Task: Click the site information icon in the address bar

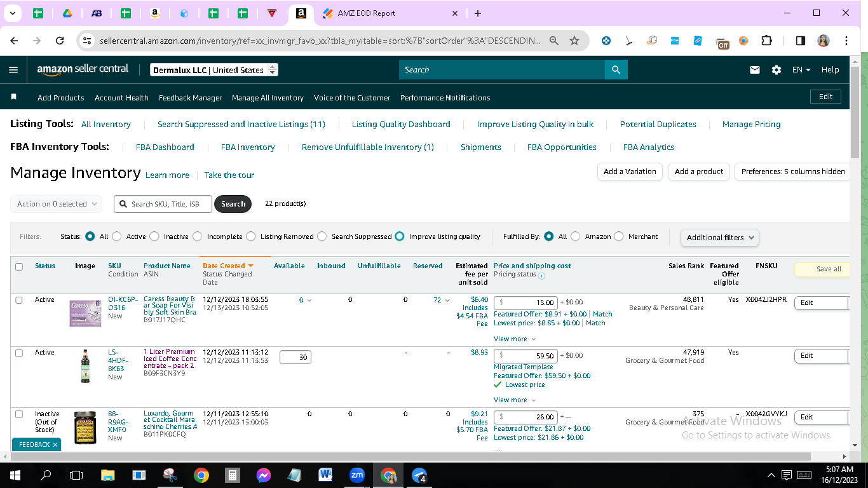Action: point(87,41)
